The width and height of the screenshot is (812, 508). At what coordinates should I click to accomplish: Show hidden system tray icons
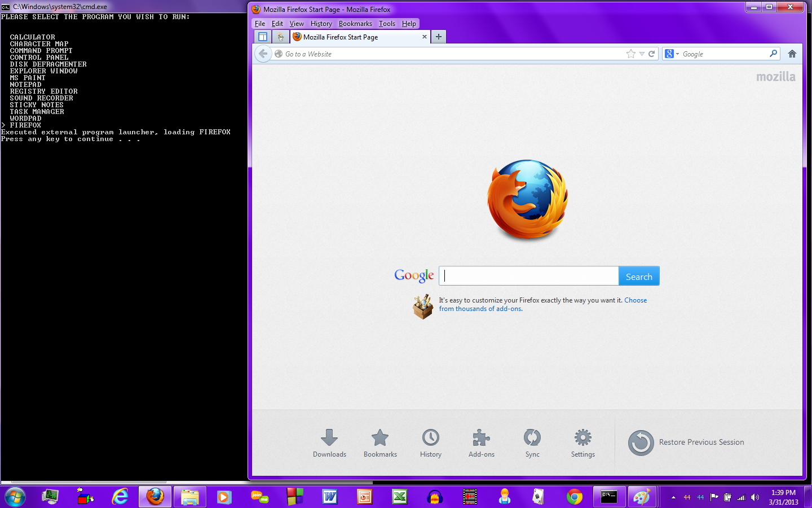pos(673,497)
